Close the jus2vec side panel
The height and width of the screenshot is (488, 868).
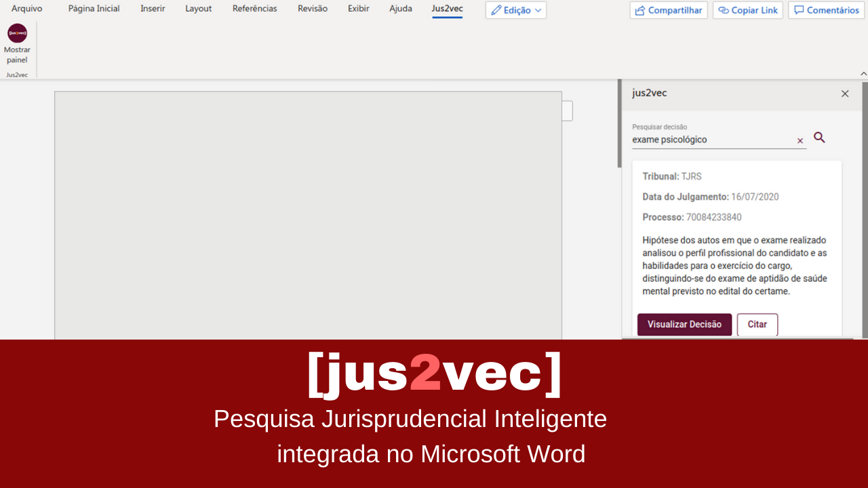pyautogui.click(x=845, y=94)
